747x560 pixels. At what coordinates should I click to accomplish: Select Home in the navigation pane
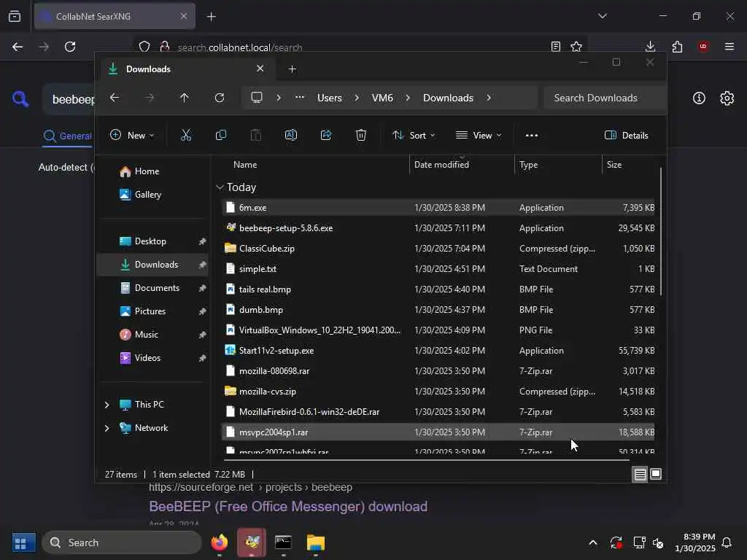147,171
